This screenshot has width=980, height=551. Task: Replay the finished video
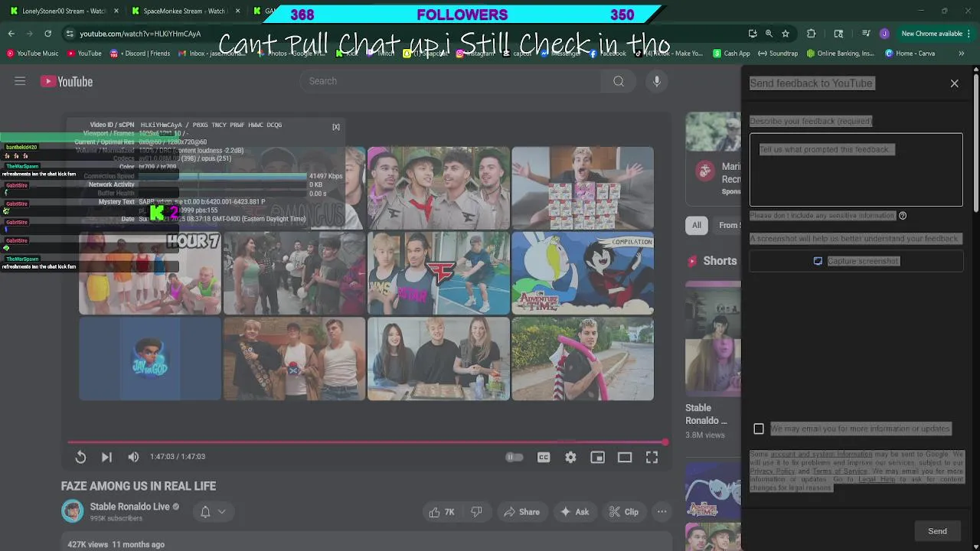[x=80, y=457]
